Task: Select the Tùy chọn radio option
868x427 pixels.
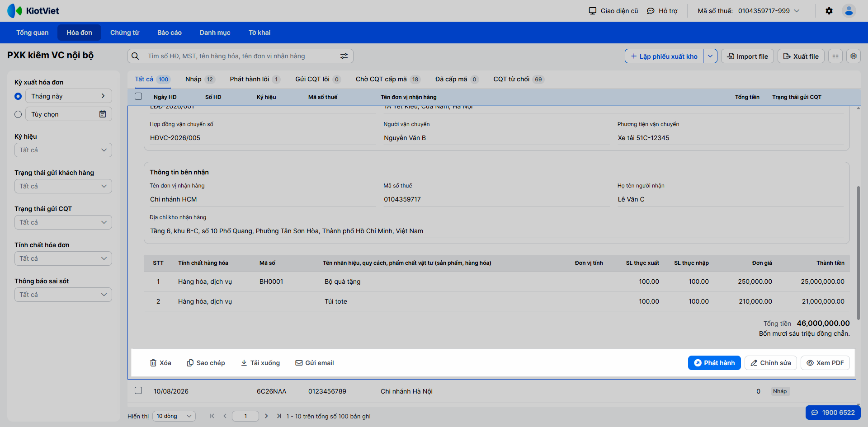Action: (18, 114)
